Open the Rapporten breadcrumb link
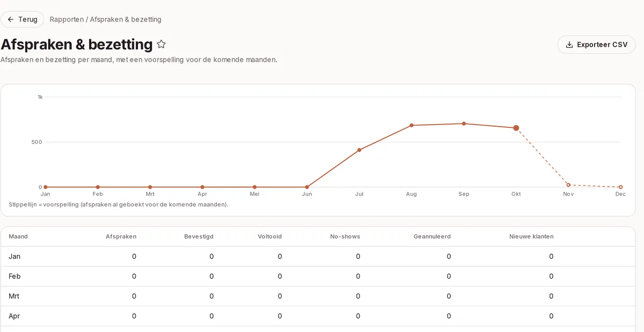 (x=67, y=19)
